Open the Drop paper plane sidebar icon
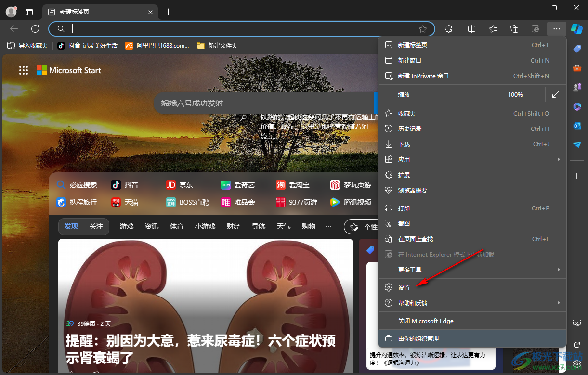The width and height of the screenshot is (588, 375). 577,144
